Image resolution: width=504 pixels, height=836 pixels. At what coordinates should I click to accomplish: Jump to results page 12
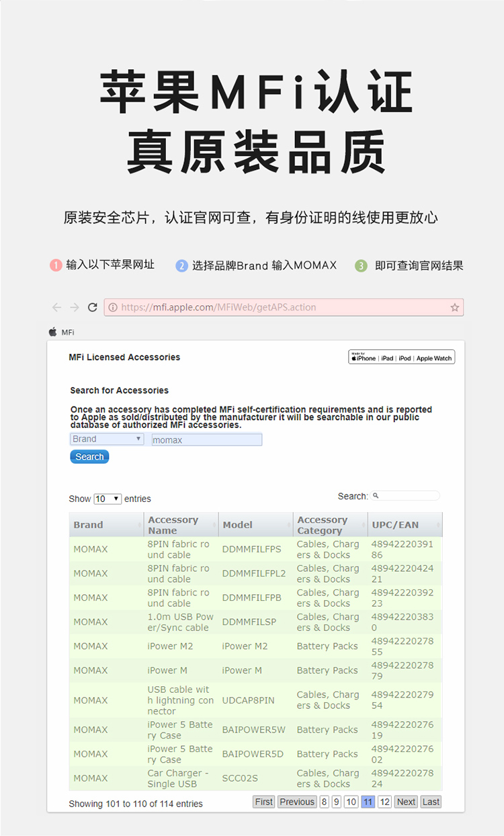[x=384, y=802]
